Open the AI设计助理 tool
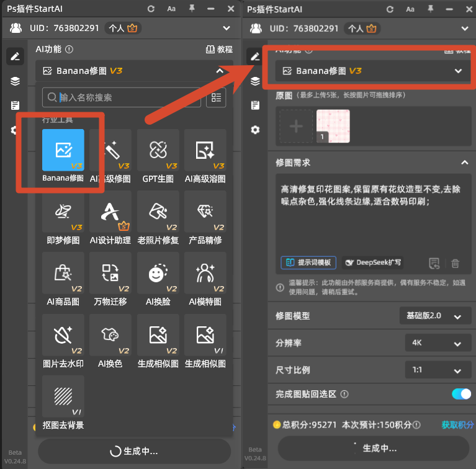Screen dimensions: 476x469 (x=110, y=212)
